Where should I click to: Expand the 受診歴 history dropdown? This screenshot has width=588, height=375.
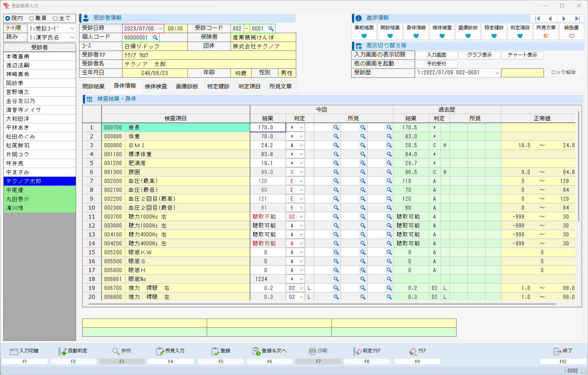click(x=497, y=73)
